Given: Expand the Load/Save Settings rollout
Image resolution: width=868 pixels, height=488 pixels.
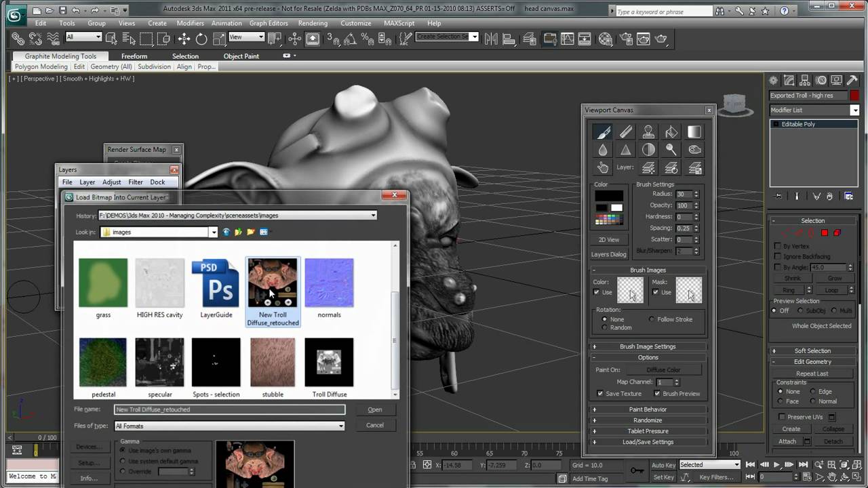Looking at the screenshot, I should point(648,442).
